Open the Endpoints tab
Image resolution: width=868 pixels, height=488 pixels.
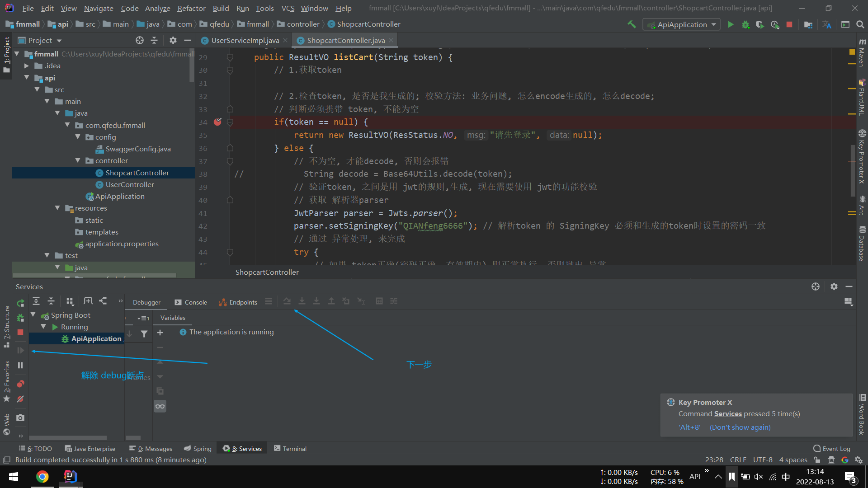coord(238,302)
